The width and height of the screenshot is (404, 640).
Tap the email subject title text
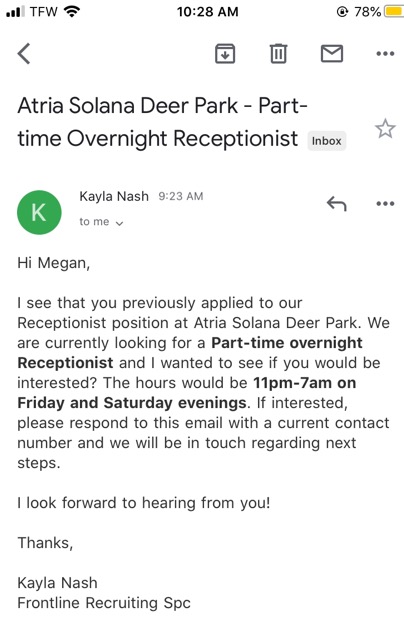pos(162,122)
